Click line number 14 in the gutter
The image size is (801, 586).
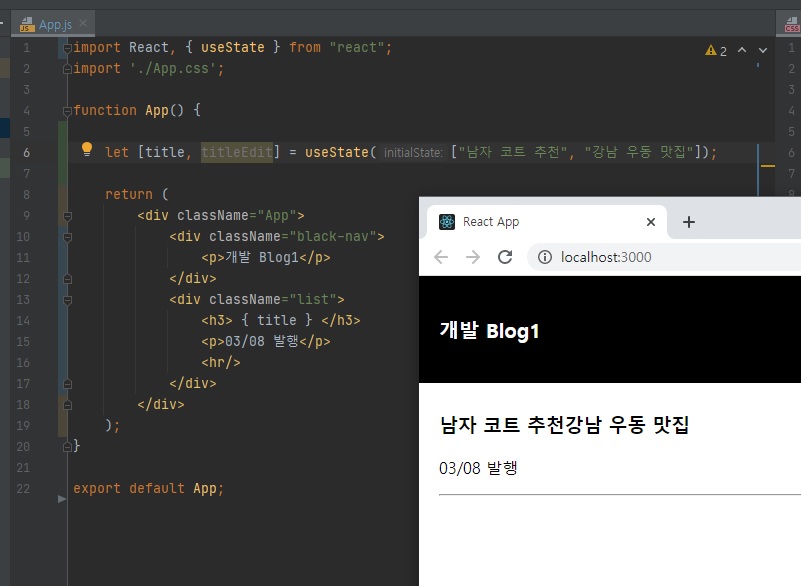click(x=23, y=321)
